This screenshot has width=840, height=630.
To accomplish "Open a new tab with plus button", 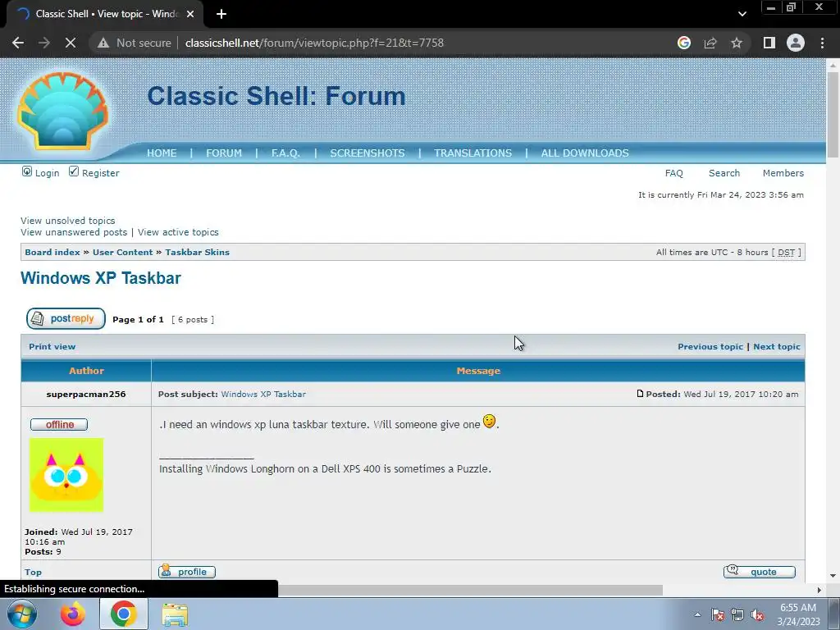I will (x=221, y=14).
